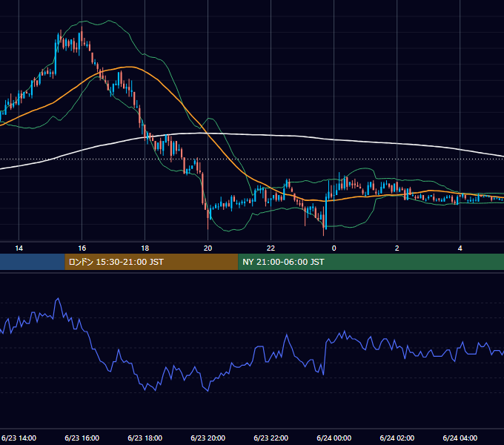Click the blue session bar before ロンドン
Image resolution: width=504 pixels, height=445 pixels.
click(33, 262)
